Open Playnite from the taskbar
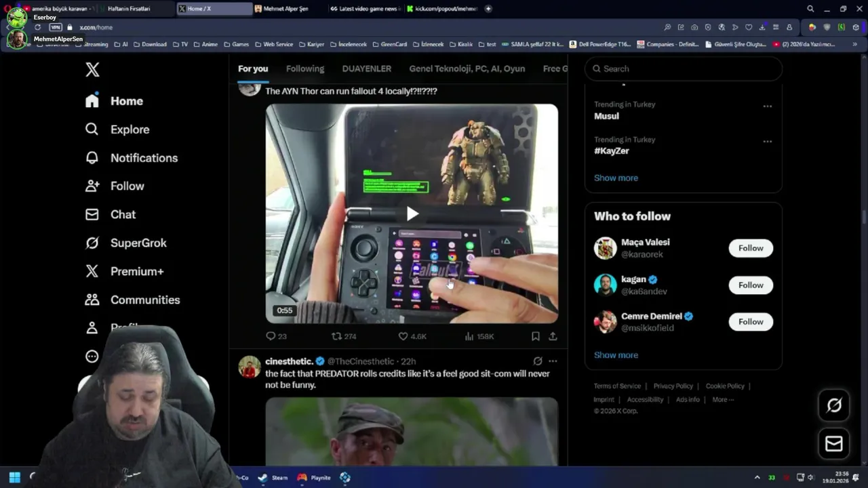 tap(313, 477)
